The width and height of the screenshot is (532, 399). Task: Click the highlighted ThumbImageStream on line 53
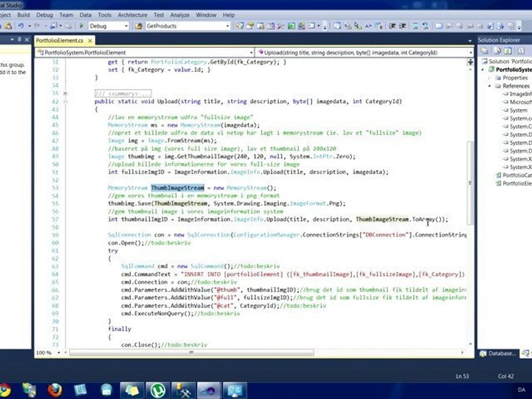pos(177,188)
